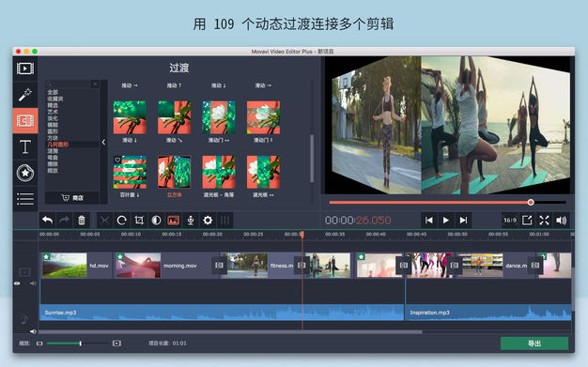Select the transitions tab in sidebar

[25, 121]
